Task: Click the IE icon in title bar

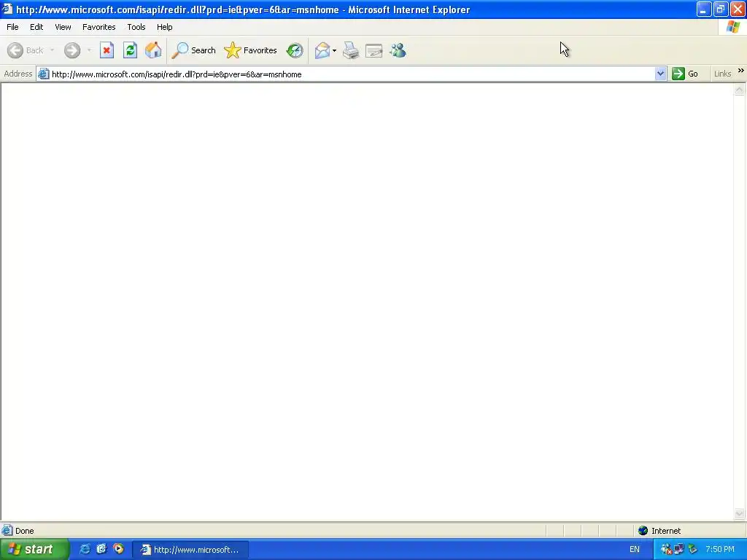Action: click(x=7, y=9)
